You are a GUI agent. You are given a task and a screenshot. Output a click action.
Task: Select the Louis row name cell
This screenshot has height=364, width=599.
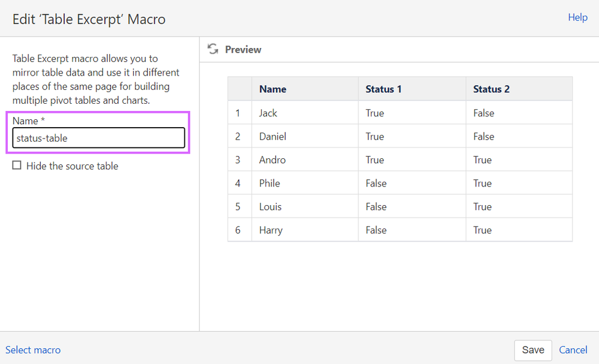270,206
